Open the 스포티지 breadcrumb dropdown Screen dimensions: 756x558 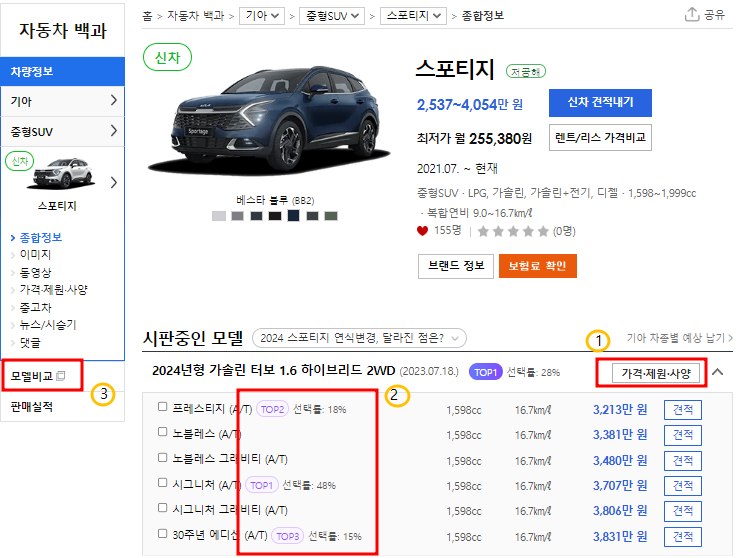[x=413, y=16]
